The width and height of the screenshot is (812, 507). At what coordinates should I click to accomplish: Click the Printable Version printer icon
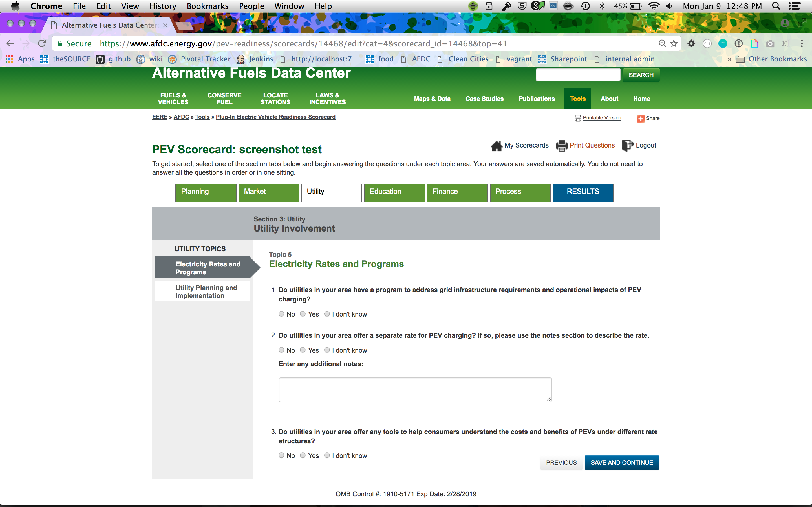point(578,118)
